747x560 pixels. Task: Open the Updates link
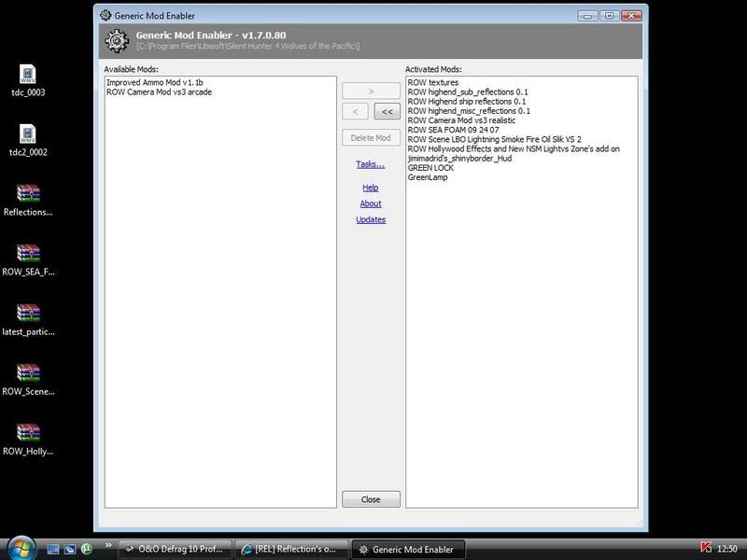click(x=371, y=219)
